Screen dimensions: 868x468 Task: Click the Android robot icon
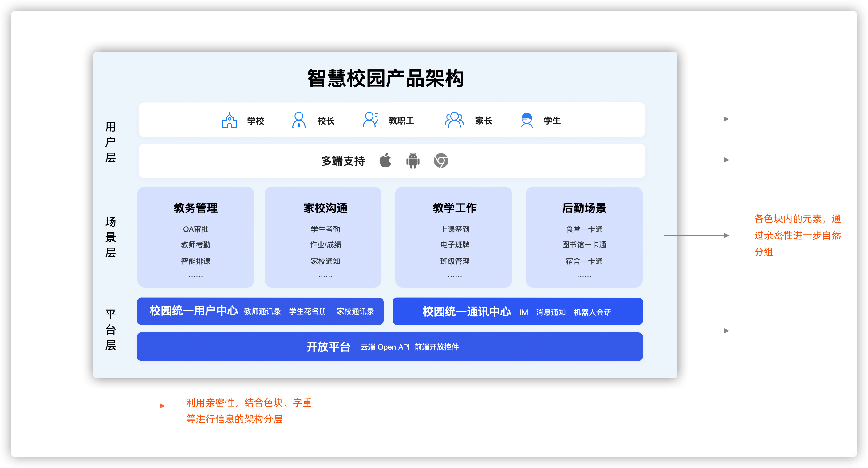click(413, 161)
